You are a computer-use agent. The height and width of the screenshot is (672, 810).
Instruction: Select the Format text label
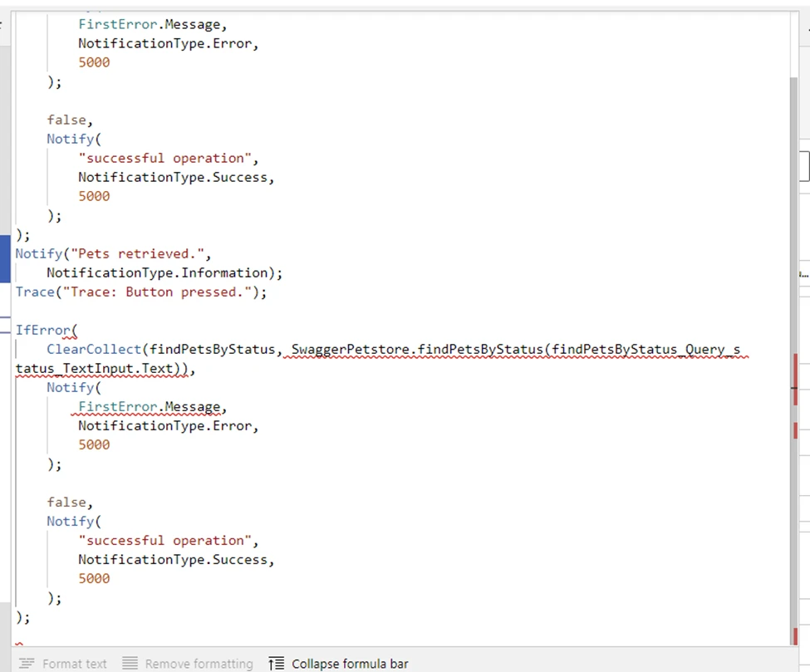(x=74, y=664)
